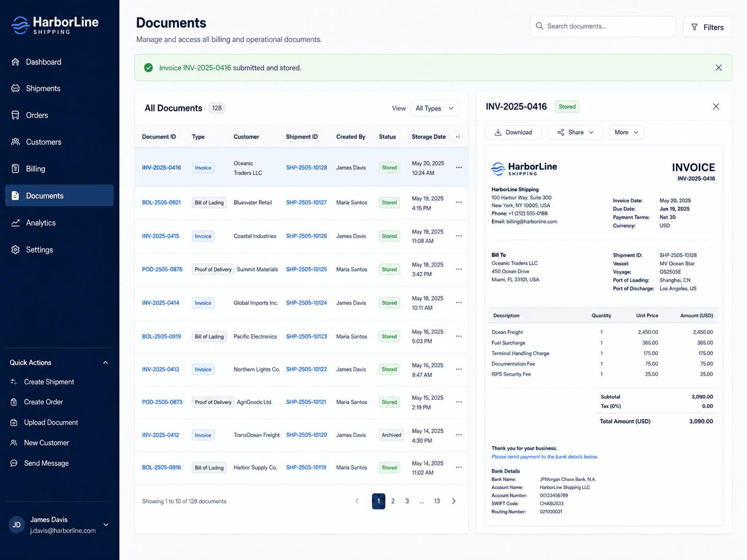Click the Documents sidebar file icon
Image resolution: width=747 pixels, height=560 pixels.
pos(15,196)
